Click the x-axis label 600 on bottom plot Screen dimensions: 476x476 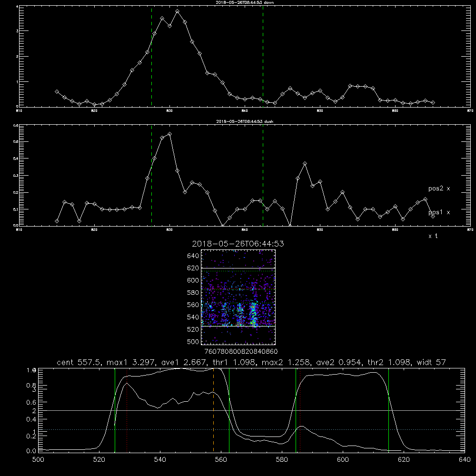[343, 460]
